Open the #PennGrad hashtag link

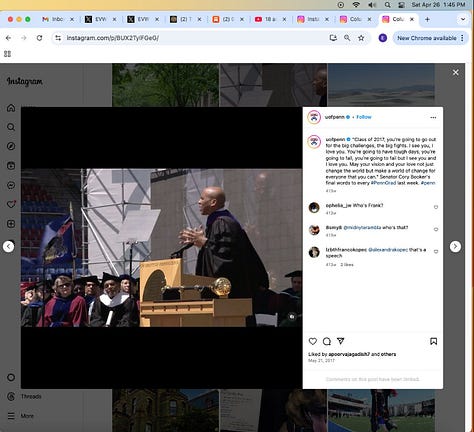(383, 183)
